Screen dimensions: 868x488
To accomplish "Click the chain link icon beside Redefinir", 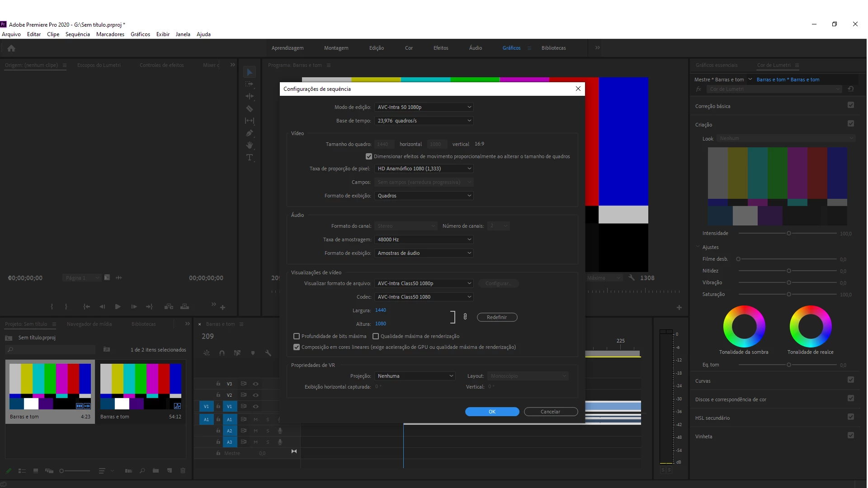I will pos(465,317).
